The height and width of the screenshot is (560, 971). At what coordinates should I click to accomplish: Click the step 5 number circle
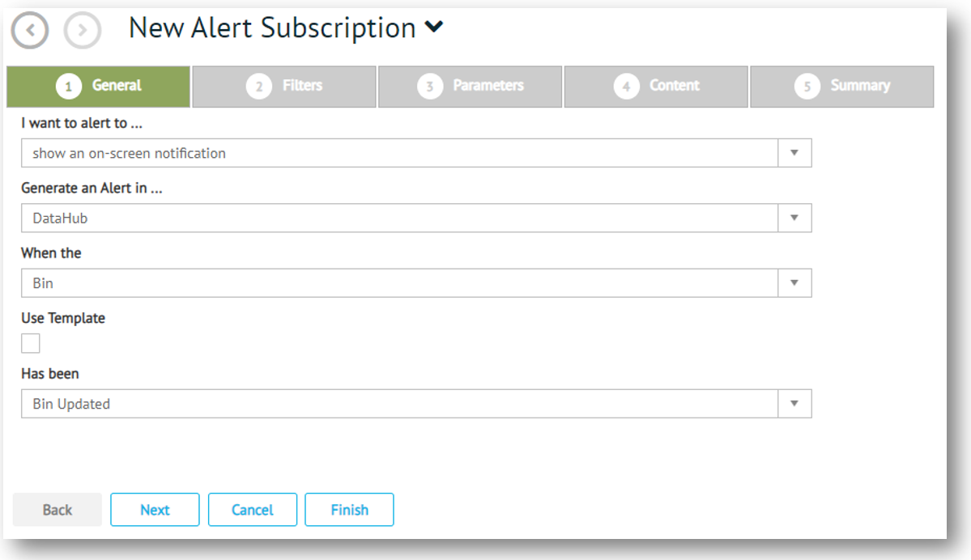click(x=807, y=87)
